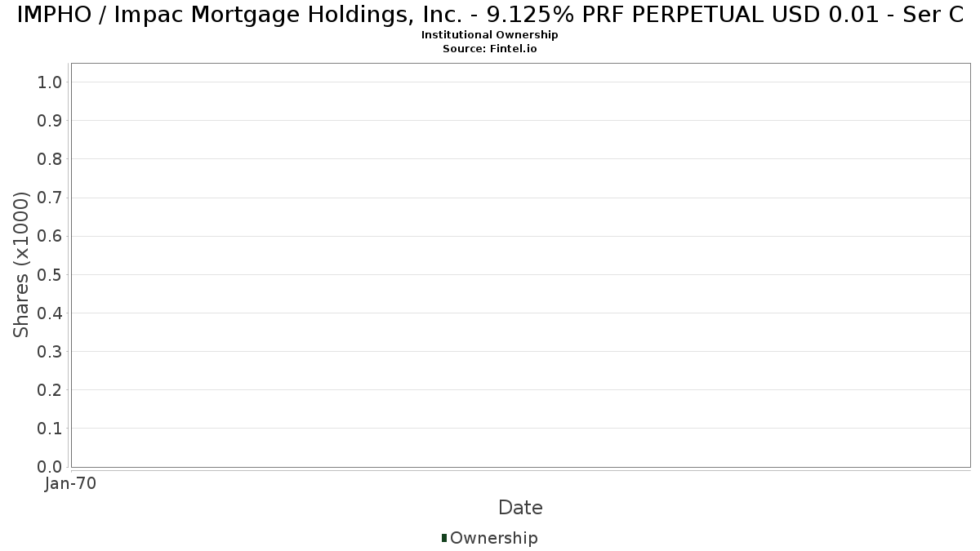Click the 0.7 y-axis tick label
The height and width of the screenshot is (551, 980).
coord(49,198)
